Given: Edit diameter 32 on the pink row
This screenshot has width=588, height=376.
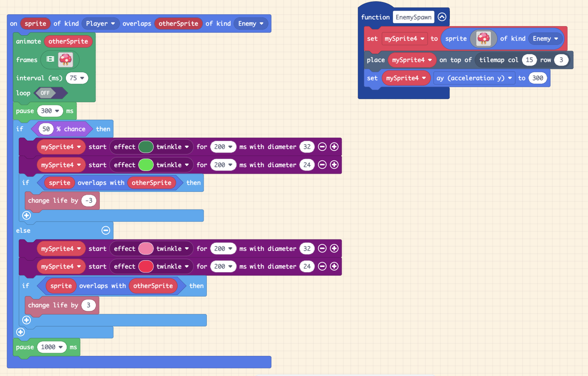Looking at the screenshot, I should [x=307, y=248].
